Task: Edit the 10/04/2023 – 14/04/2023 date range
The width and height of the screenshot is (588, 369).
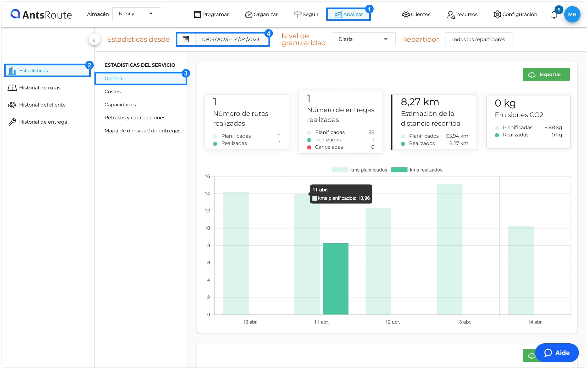Action: point(230,39)
